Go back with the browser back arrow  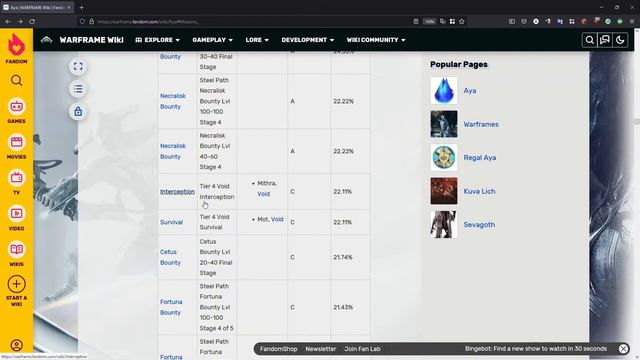point(8,21)
